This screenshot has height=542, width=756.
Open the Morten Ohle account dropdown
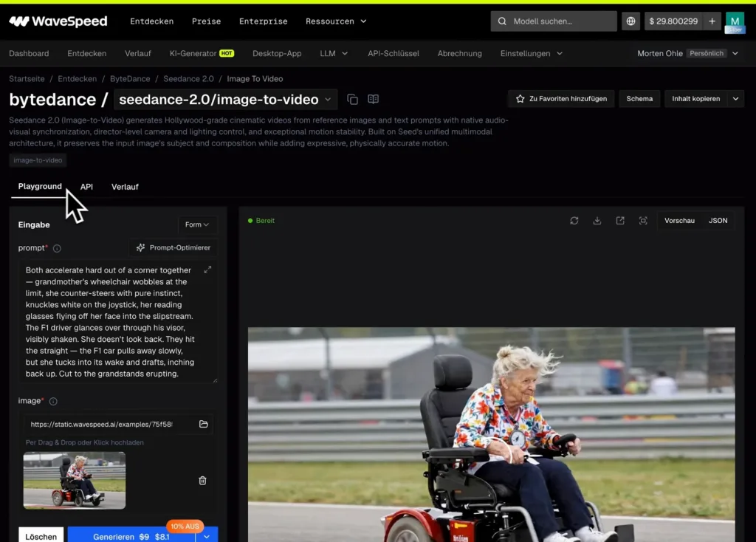(x=687, y=53)
